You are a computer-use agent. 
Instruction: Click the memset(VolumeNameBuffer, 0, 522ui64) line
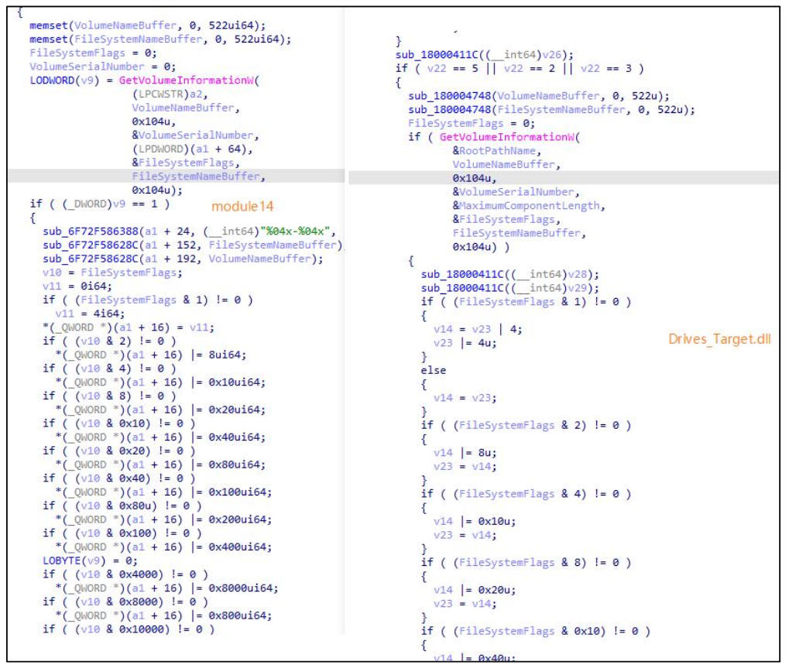click(147, 25)
